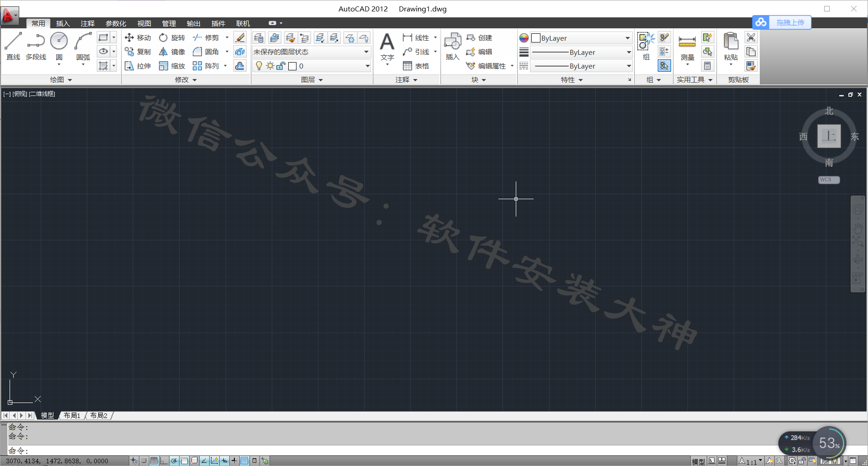Switch to the Output (输出) ribbon tab
Viewport: 868px width, 466px height.
(x=193, y=23)
